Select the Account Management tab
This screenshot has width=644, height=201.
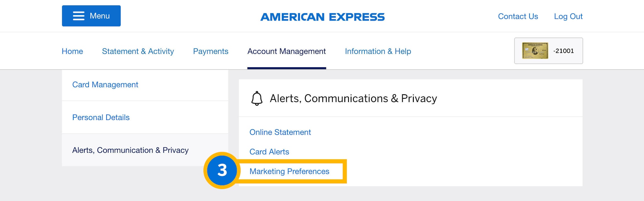(x=286, y=51)
